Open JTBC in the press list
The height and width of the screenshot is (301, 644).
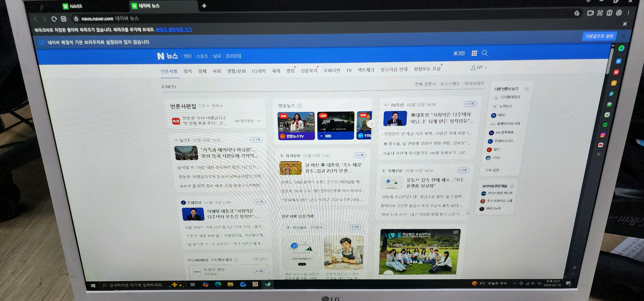point(493,158)
